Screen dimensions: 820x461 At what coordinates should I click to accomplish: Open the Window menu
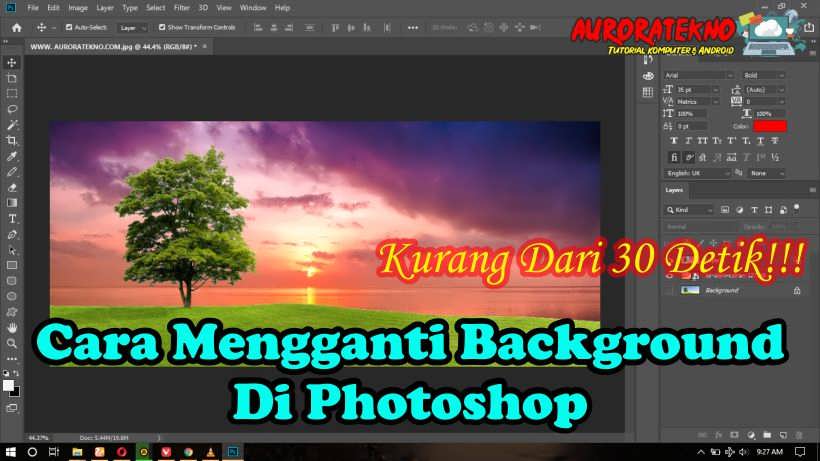click(x=253, y=8)
